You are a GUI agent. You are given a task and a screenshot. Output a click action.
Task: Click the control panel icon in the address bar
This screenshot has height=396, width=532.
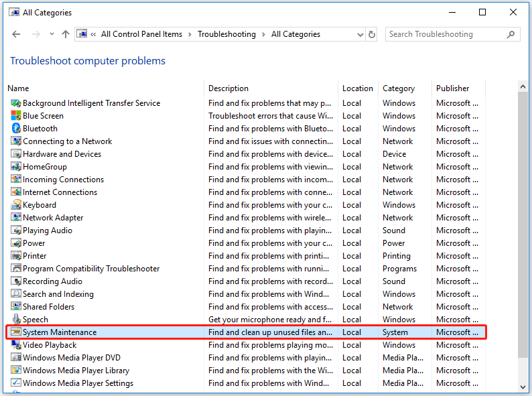pyautogui.click(x=82, y=34)
